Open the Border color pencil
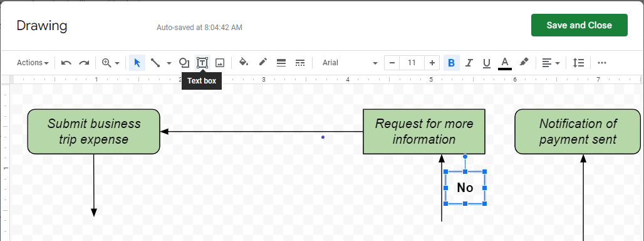 click(x=263, y=63)
